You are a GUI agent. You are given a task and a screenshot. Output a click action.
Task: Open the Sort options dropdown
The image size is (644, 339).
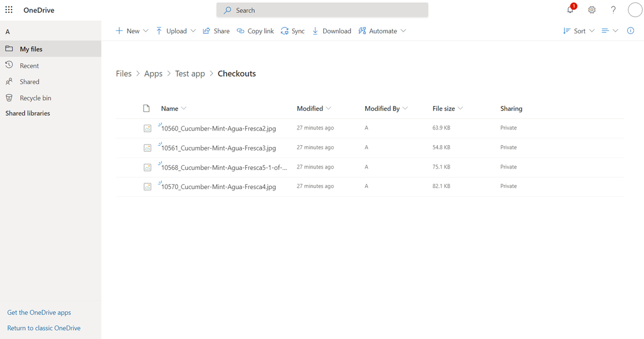coord(592,30)
